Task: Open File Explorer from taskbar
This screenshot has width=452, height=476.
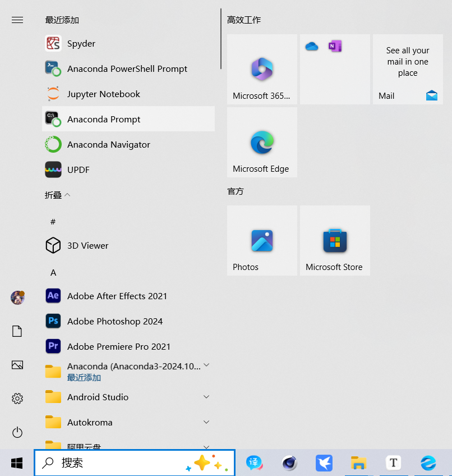Action: pos(358,463)
